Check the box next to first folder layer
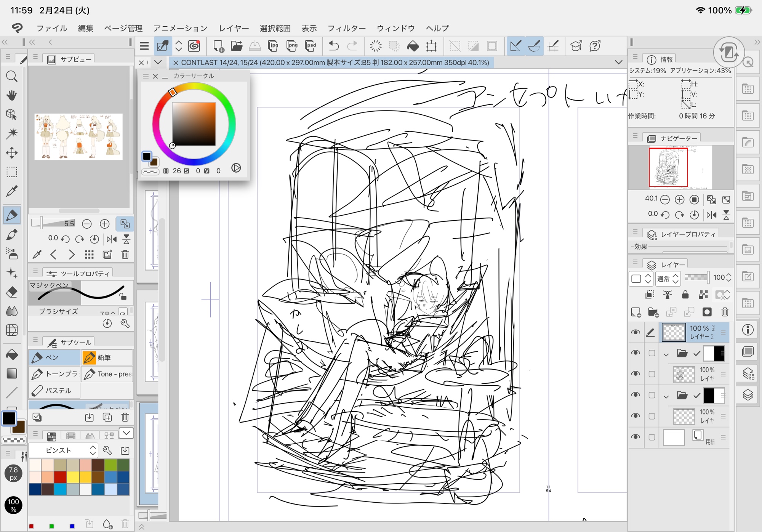 click(x=652, y=353)
